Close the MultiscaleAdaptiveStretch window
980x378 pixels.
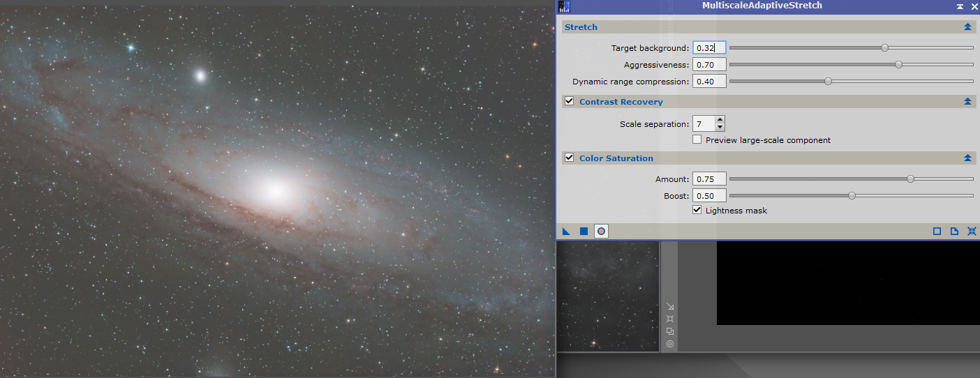(974, 6)
